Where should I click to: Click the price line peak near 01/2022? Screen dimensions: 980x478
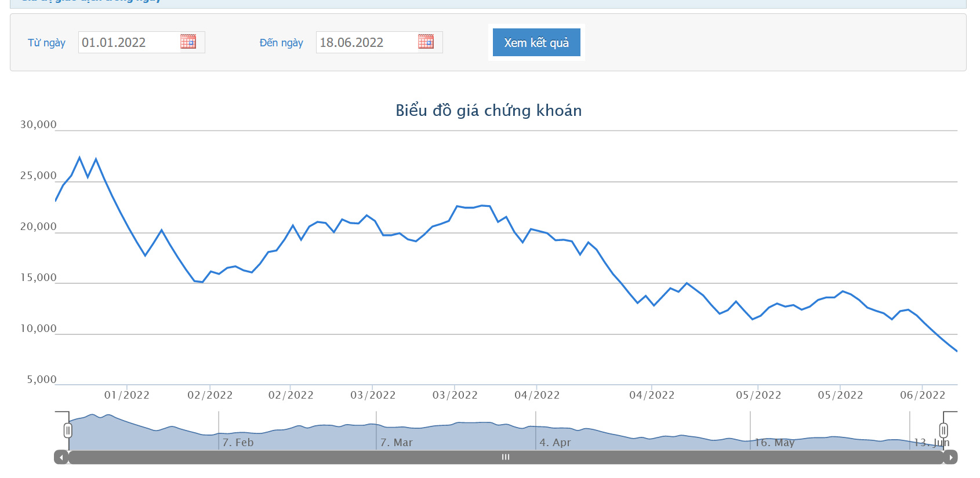[79, 158]
